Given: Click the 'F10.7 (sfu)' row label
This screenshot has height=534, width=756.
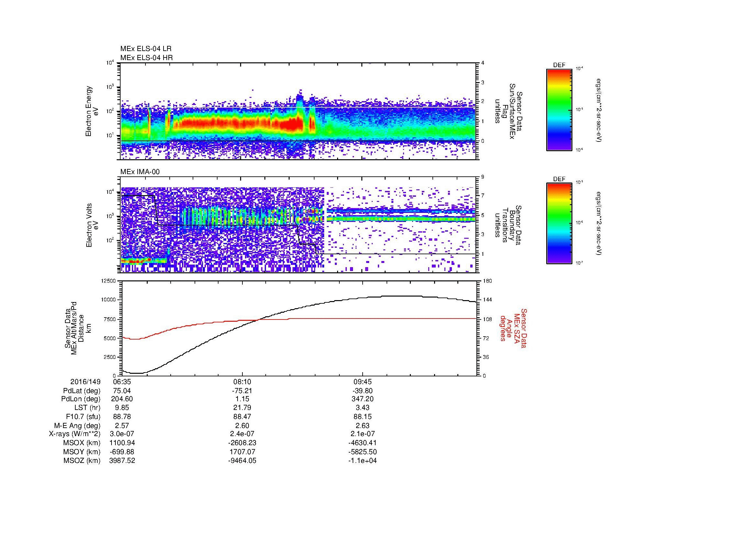Looking at the screenshot, I should pyautogui.click(x=83, y=416).
